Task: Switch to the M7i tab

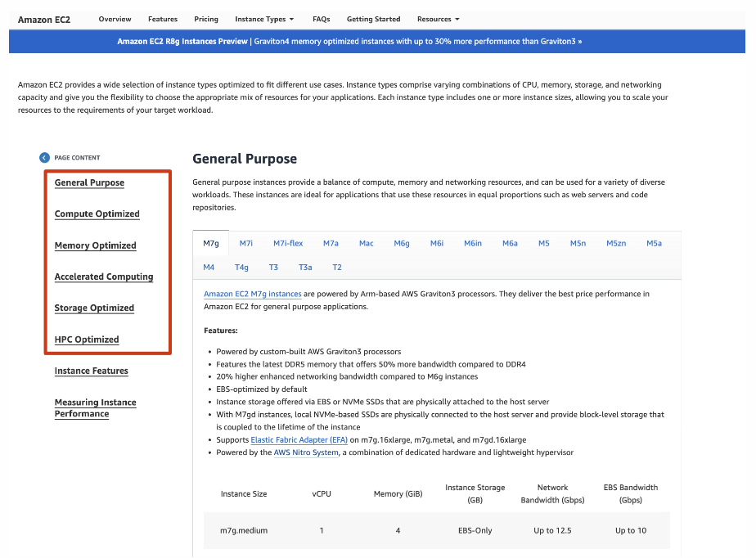Action: click(x=245, y=243)
